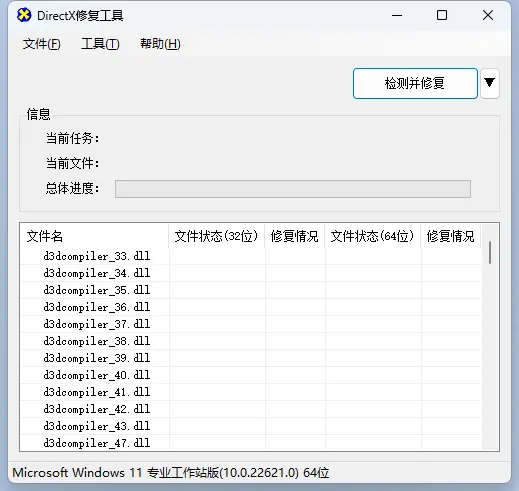This screenshot has width=519, height=491.
Task: Click the 总体进度 label
Action: point(72,188)
